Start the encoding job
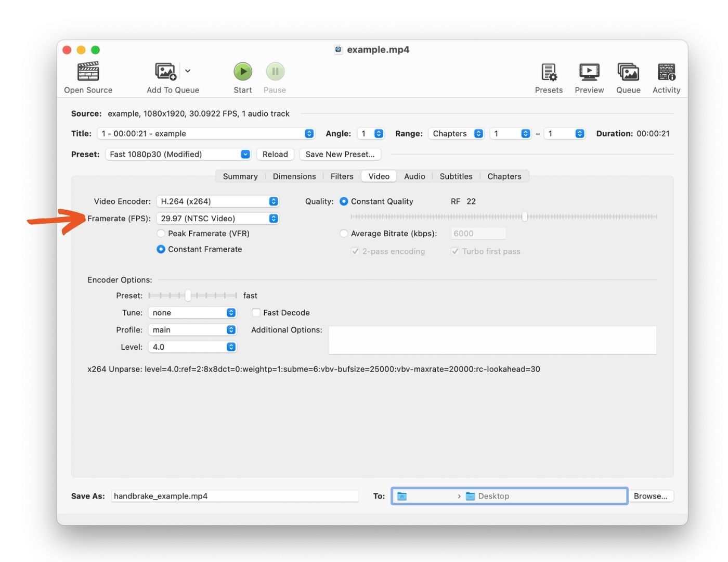The width and height of the screenshot is (728, 562). 242,71
